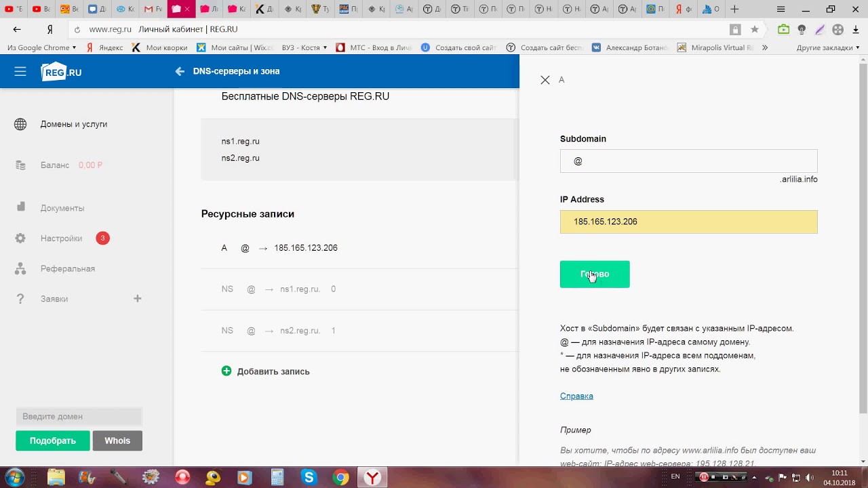The width and height of the screenshot is (868, 488).
Task: Click the purple pen extension icon
Action: [820, 30]
